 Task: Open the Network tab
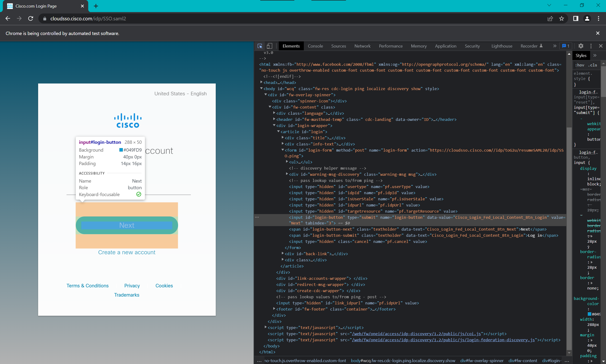(x=362, y=46)
